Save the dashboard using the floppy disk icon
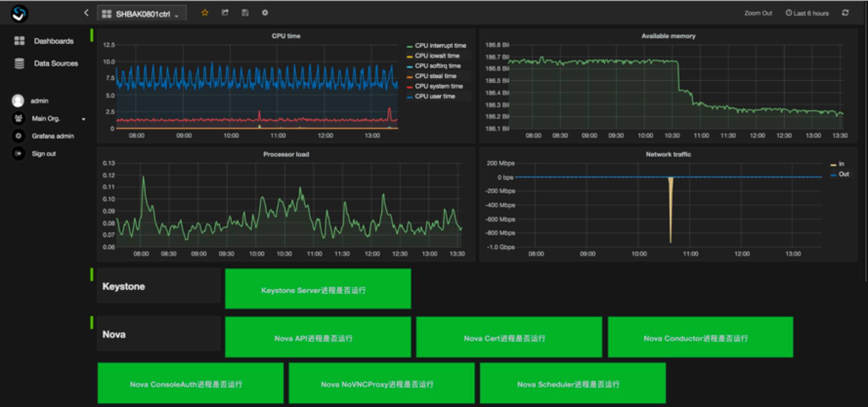Viewport: 868px width, 407px height. click(245, 13)
